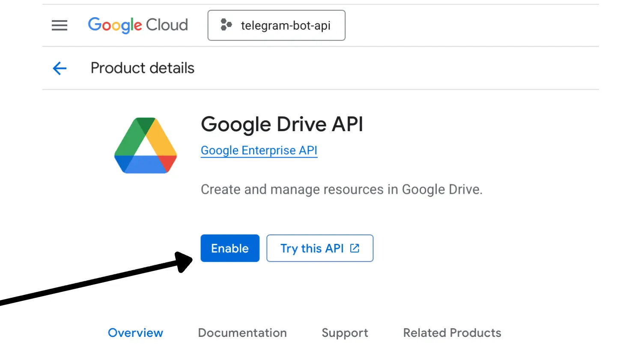Click the Google Drive API title text
Screen dimensions: 644x360
tap(282, 124)
